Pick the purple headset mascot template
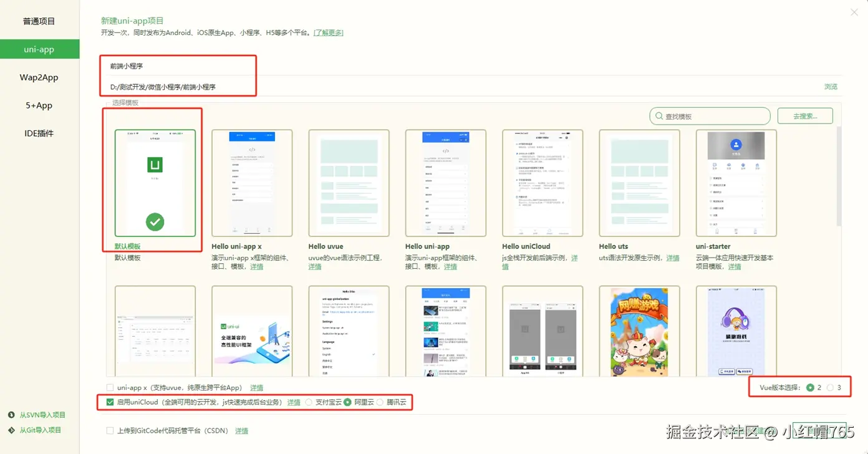The image size is (868, 454). (736, 331)
